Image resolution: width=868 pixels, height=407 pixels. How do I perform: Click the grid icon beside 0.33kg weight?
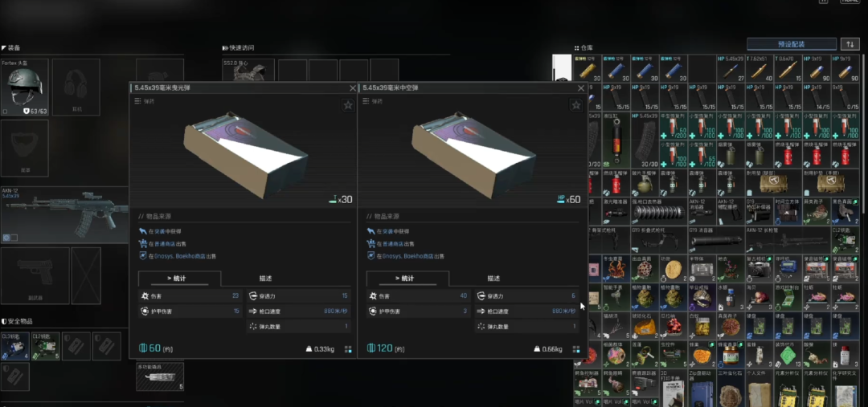point(348,349)
